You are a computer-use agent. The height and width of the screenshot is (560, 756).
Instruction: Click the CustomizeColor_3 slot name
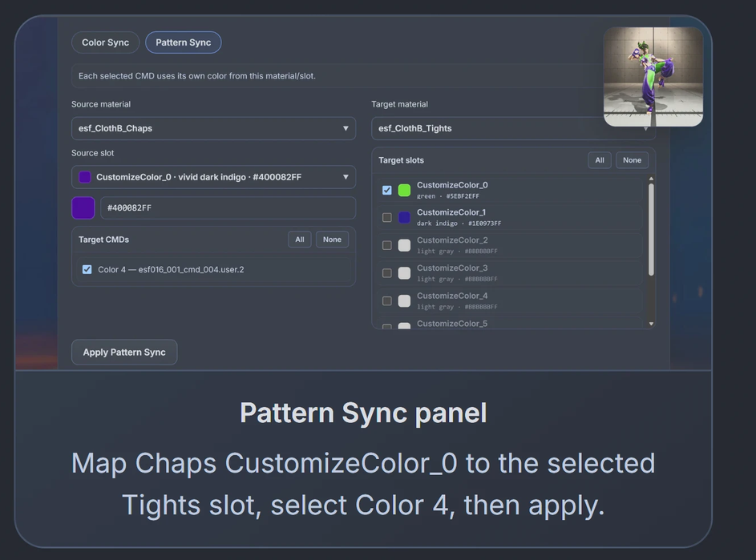(452, 268)
